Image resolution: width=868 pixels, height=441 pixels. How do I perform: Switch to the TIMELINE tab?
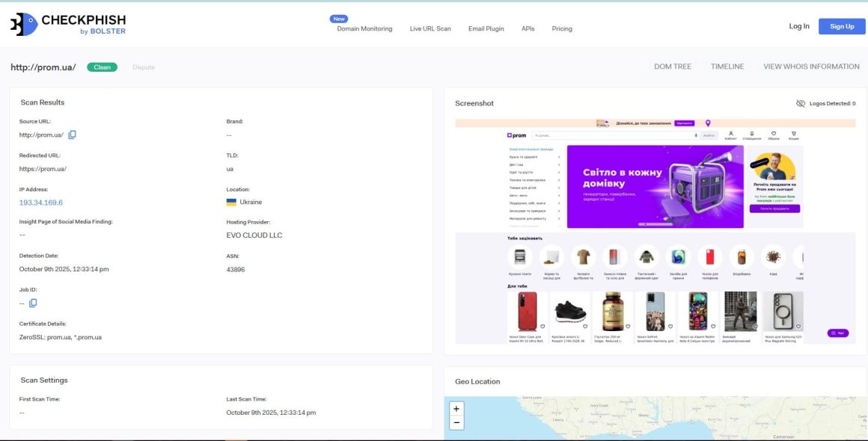[x=727, y=67]
